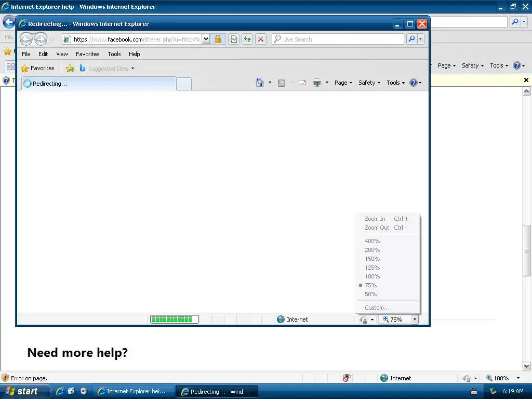Click Add to Favorites Bar star icon

click(70, 68)
